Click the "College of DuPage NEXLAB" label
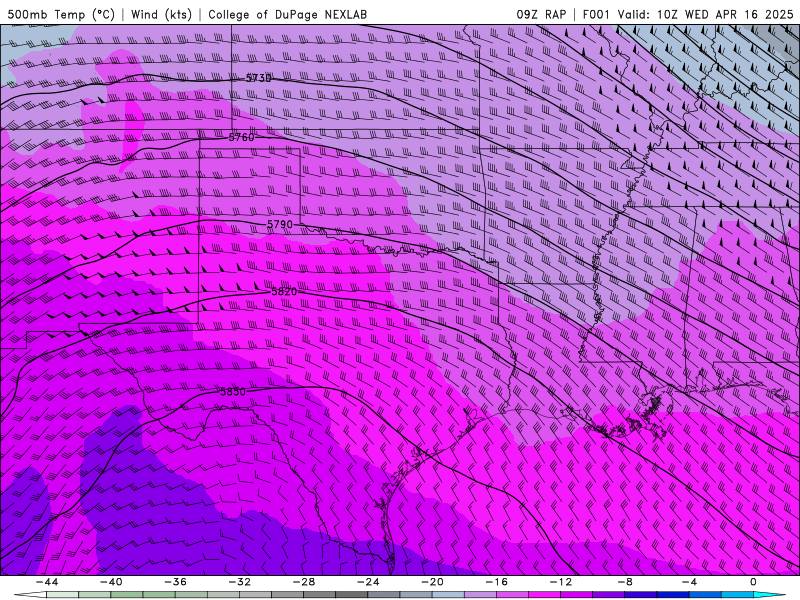Viewport: 800px width, 600px height. 287,15
